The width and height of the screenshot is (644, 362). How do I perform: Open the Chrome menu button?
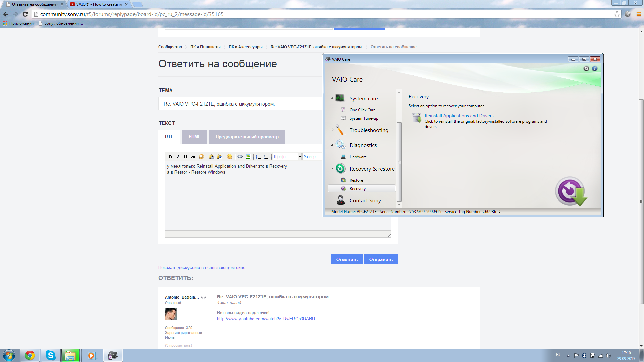click(x=639, y=14)
